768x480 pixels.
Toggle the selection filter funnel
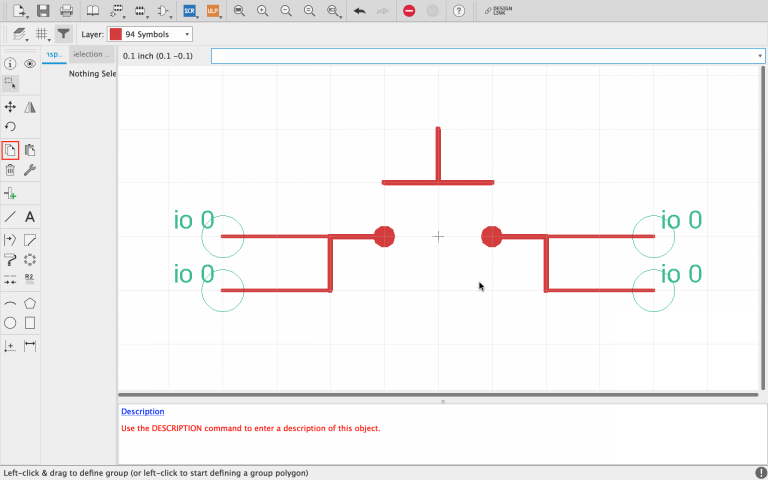63,34
